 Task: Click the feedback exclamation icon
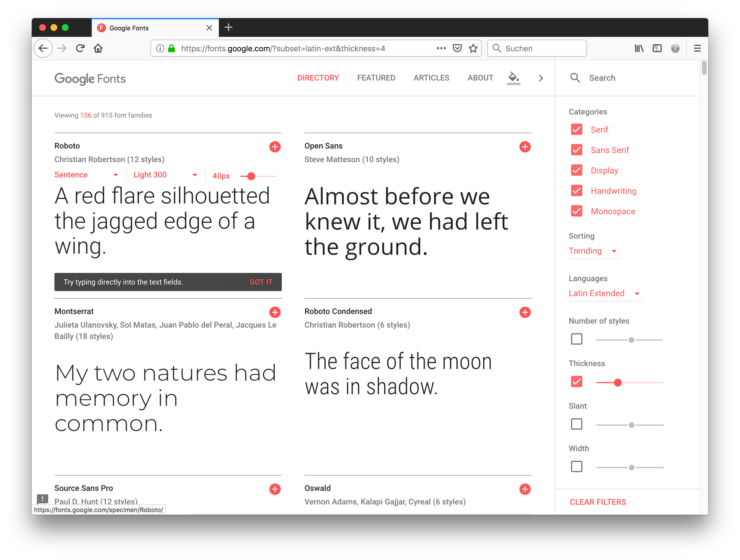pos(43,499)
